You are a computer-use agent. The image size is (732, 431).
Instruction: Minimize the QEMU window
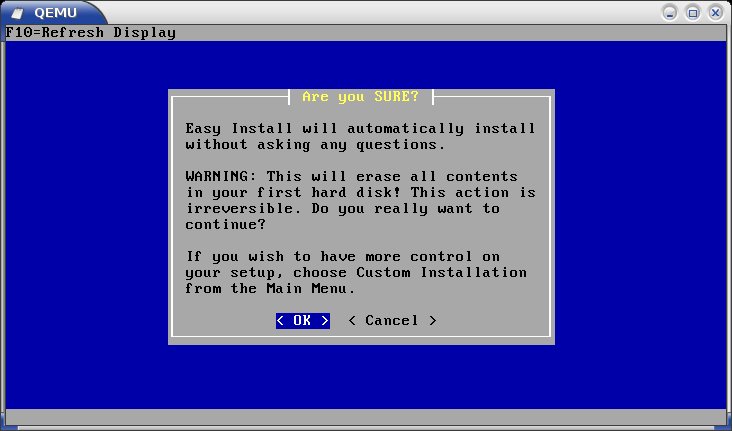pyautogui.click(x=669, y=13)
